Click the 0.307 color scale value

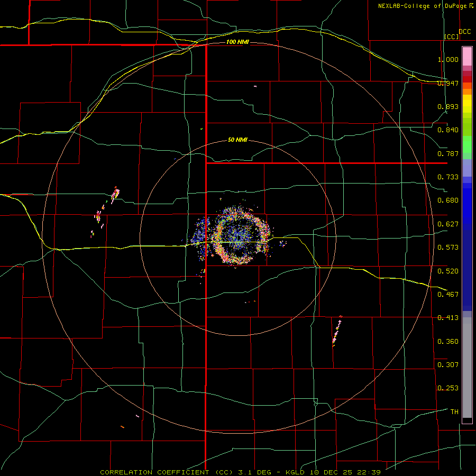(448, 364)
